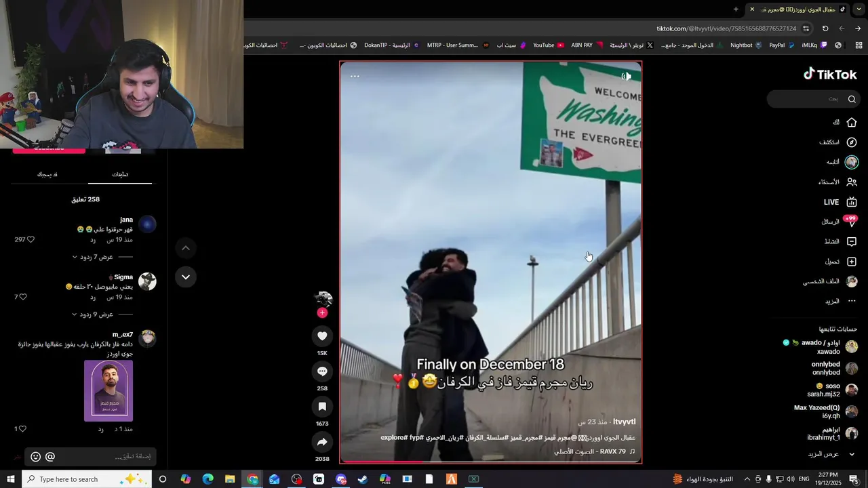Open the video options three-dots menu
The height and width of the screenshot is (488, 868).
(355, 76)
